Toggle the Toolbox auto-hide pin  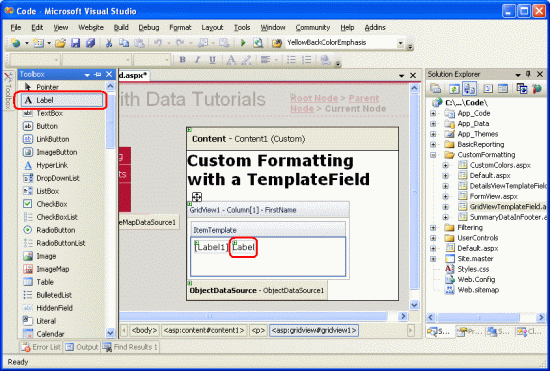98,74
